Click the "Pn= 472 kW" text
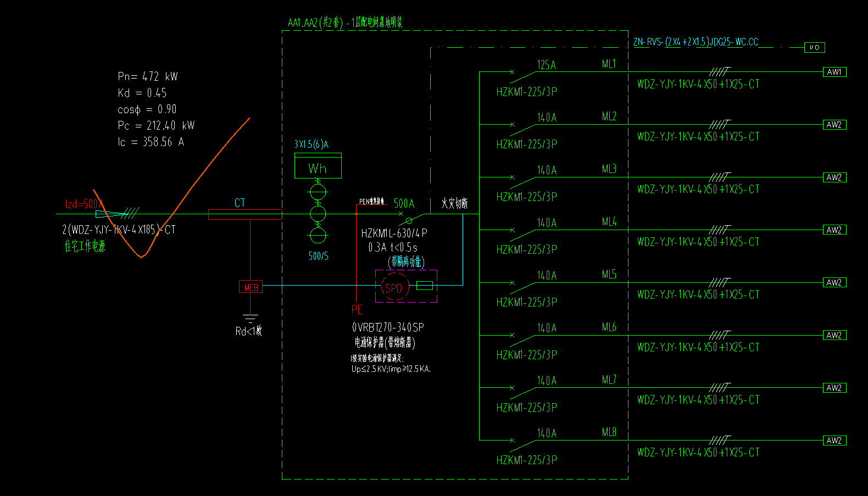868x496 pixels. tap(148, 76)
